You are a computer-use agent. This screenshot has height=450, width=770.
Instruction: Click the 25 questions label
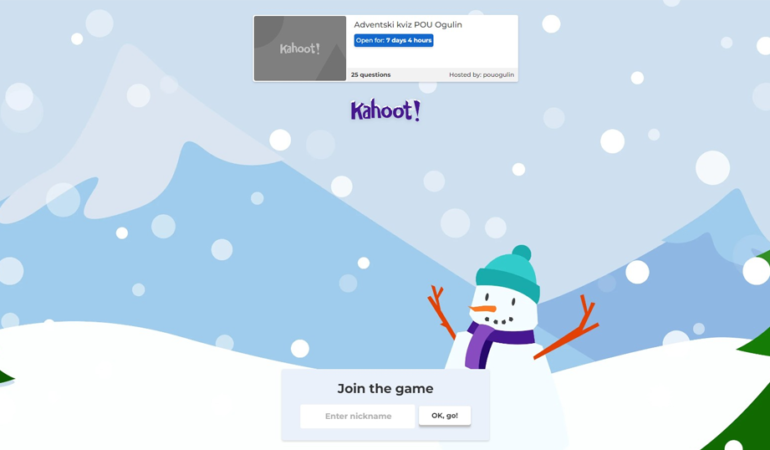point(371,75)
